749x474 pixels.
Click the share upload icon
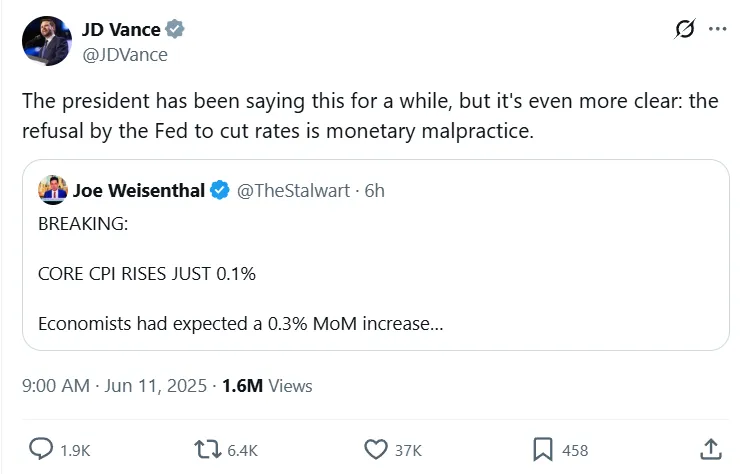710,449
